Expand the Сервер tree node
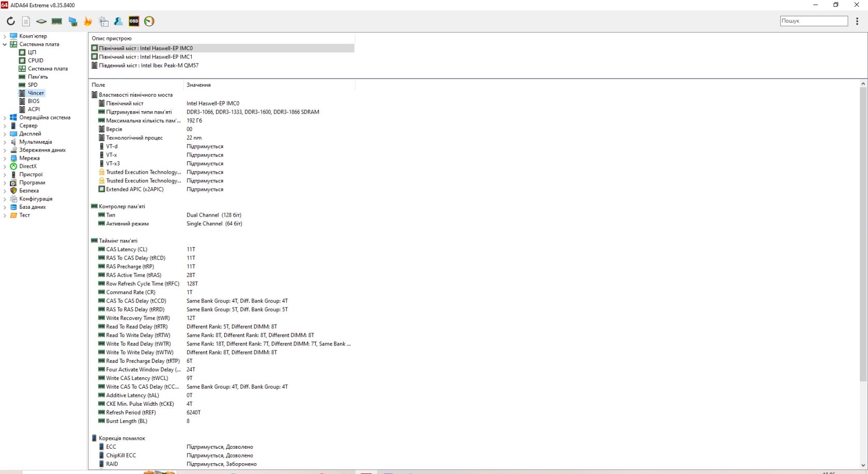 pyautogui.click(x=5, y=126)
